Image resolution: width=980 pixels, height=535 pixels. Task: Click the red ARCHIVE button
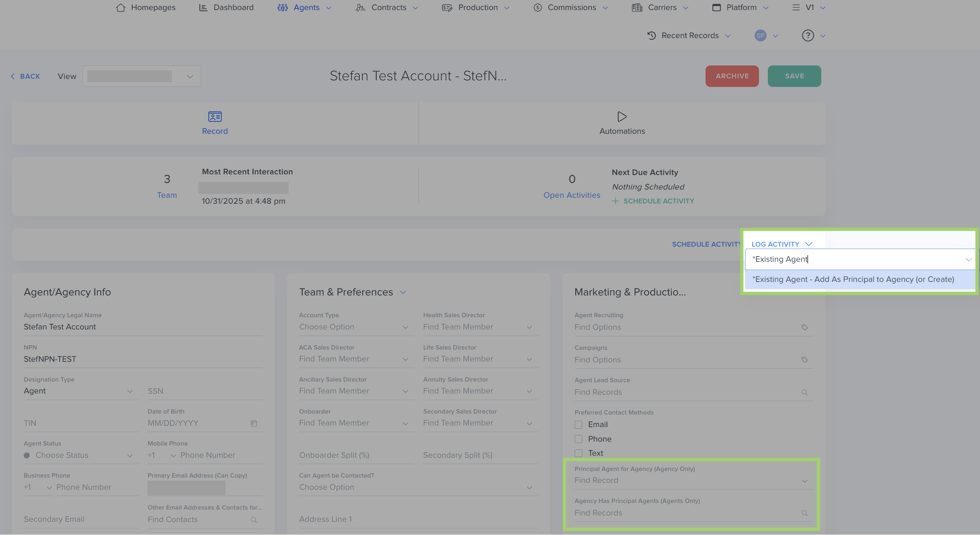(732, 76)
